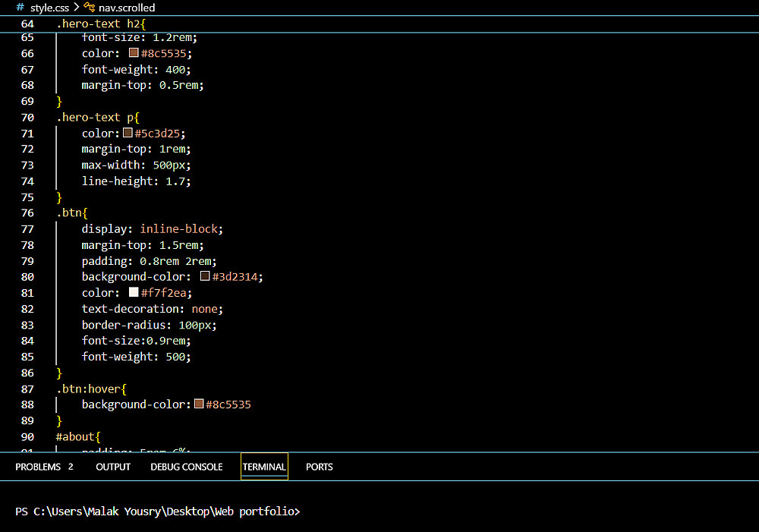Click line number 87 in the gutter
Screen dimensions: 759x532
click(x=27, y=389)
